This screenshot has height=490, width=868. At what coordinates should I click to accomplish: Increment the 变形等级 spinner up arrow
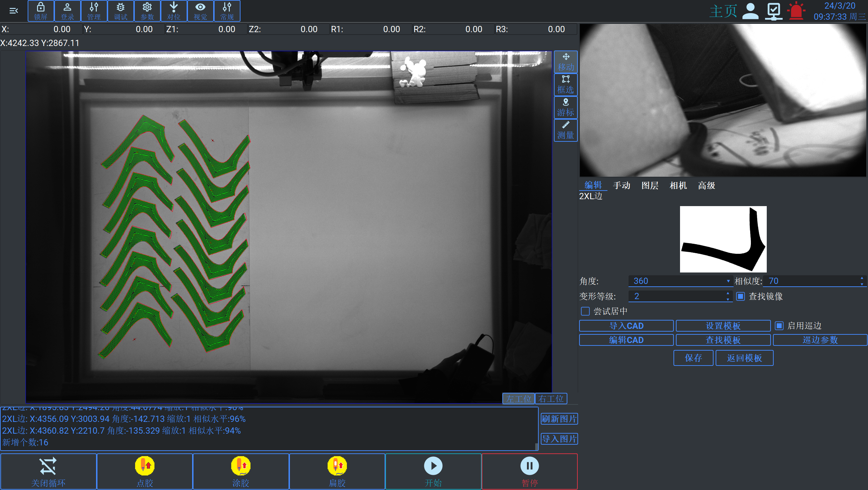coord(728,294)
